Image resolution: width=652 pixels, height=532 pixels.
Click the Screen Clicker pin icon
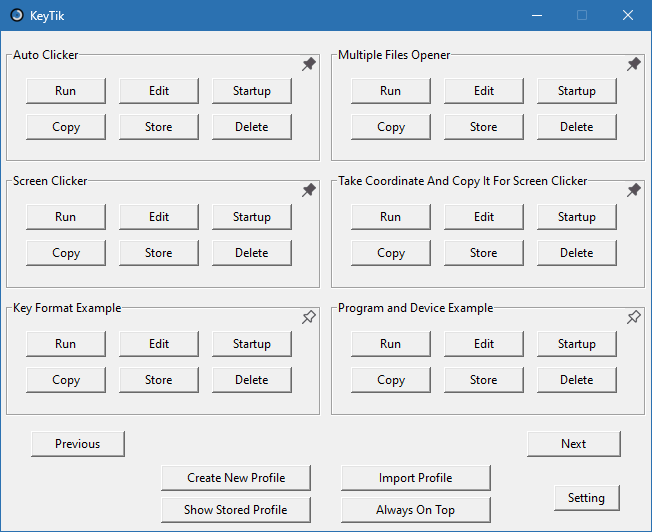309,190
